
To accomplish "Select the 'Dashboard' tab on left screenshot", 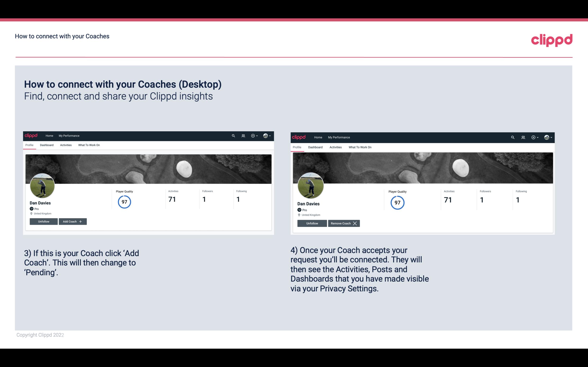I will (47, 145).
